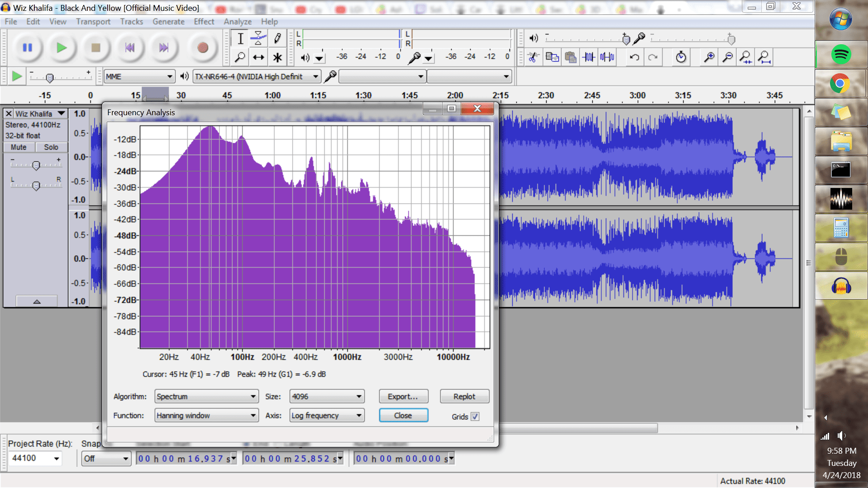Click the Silence audio icon

click(x=607, y=57)
